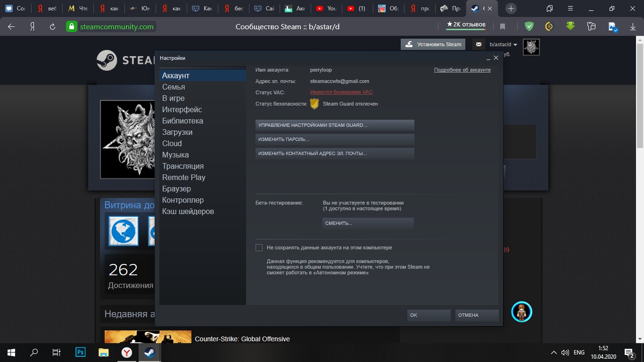Click the large profile avatar image
Image resolution: width=644 pixels, height=362 pixels.
tap(127, 139)
